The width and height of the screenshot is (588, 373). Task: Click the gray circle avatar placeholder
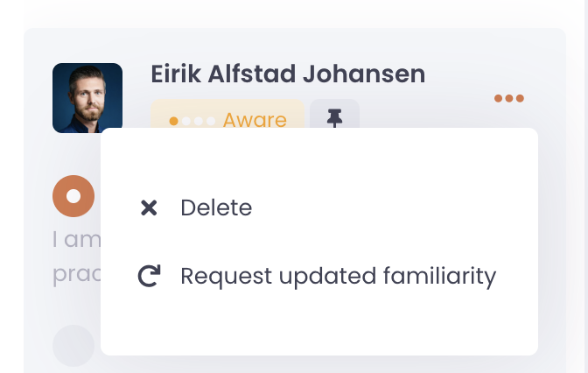pyautogui.click(x=73, y=345)
